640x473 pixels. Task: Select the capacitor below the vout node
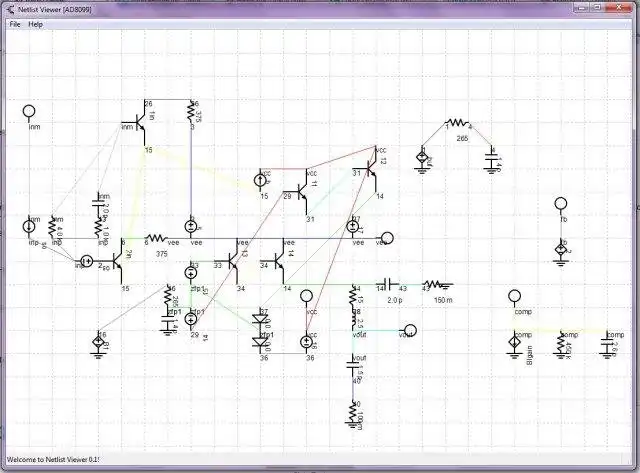pyautogui.click(x=352, y=365)
